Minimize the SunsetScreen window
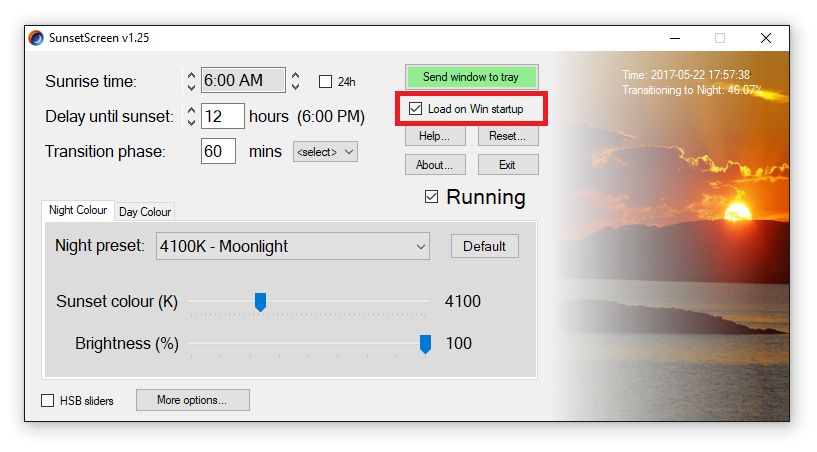This screenshot has width=817, height=452. click(x=675, y=38)
